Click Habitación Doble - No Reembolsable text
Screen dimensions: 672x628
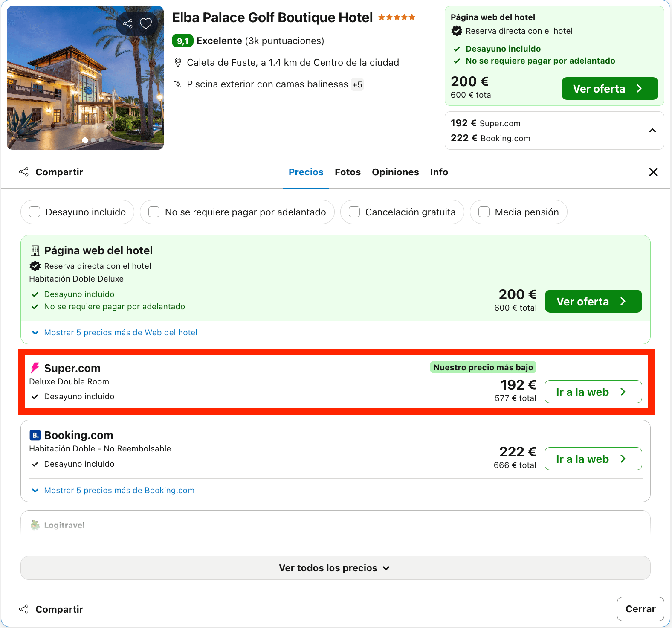pyautogui.click(x=100, y=448)
